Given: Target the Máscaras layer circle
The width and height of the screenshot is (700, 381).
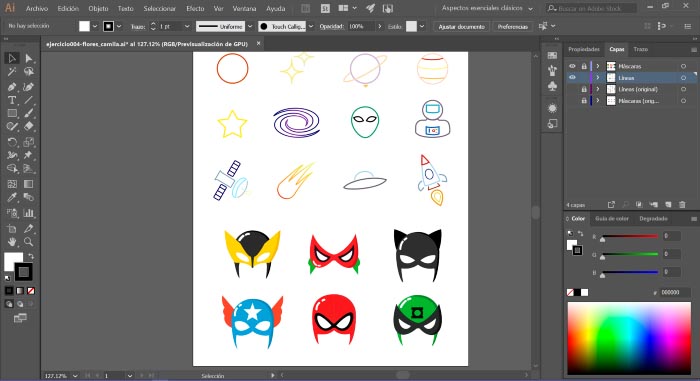Looking at the screenshot, I should click(x=683, y=66).
